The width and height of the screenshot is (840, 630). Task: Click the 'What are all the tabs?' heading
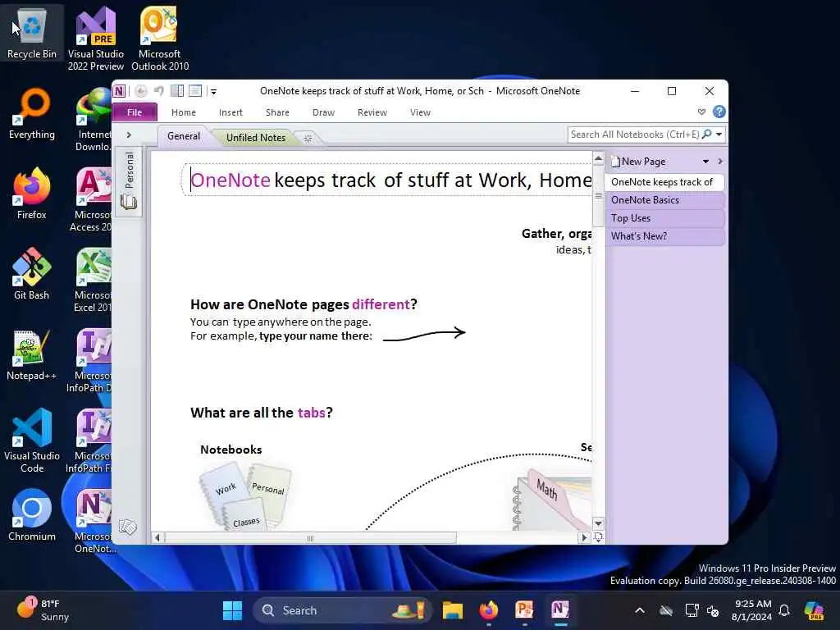pyautogui.click(x=262, y=413)
